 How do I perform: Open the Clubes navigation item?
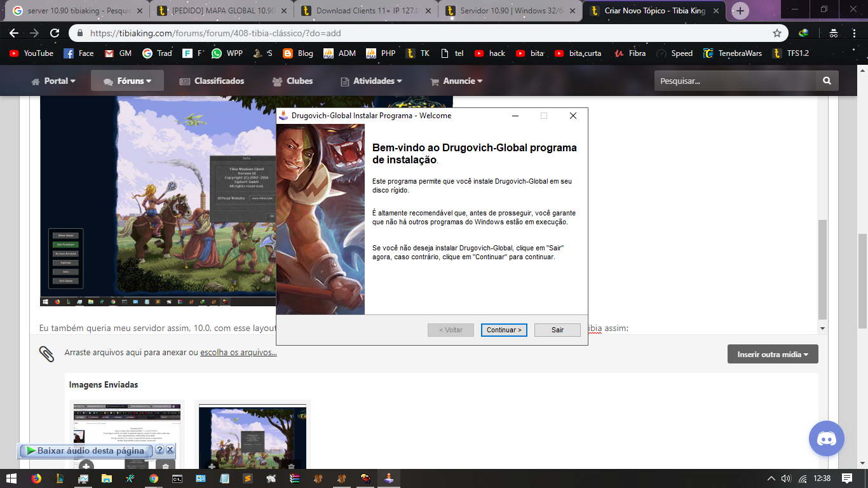tap(292, 81)
